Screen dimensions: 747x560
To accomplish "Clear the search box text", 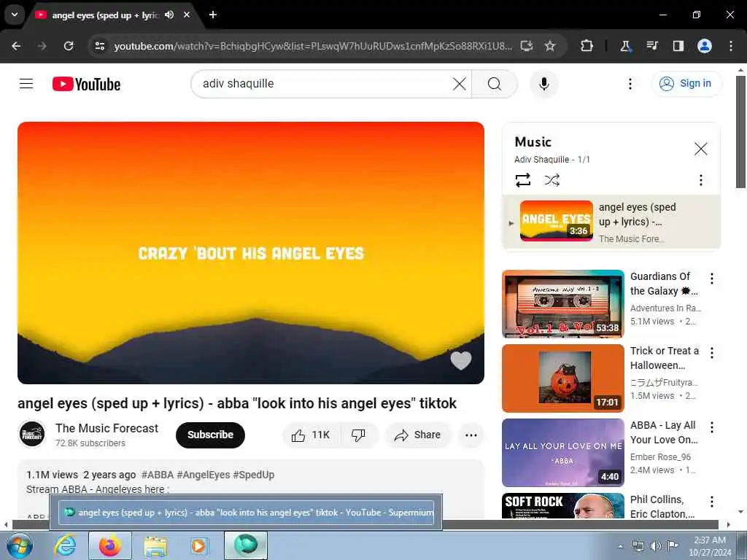I will (x=460, y=84).
